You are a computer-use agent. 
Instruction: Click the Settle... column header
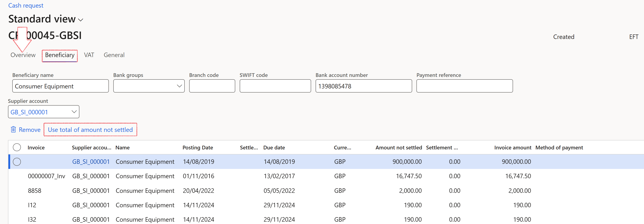tap(249, 148)
